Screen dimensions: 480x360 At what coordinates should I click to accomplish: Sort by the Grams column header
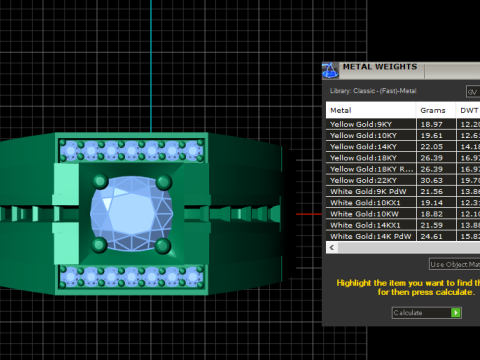436,110
